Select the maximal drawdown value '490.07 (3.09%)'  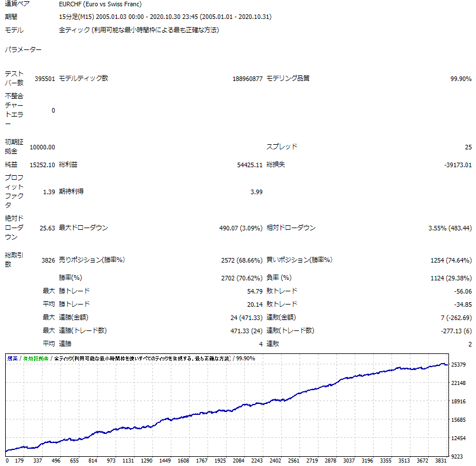241,228
